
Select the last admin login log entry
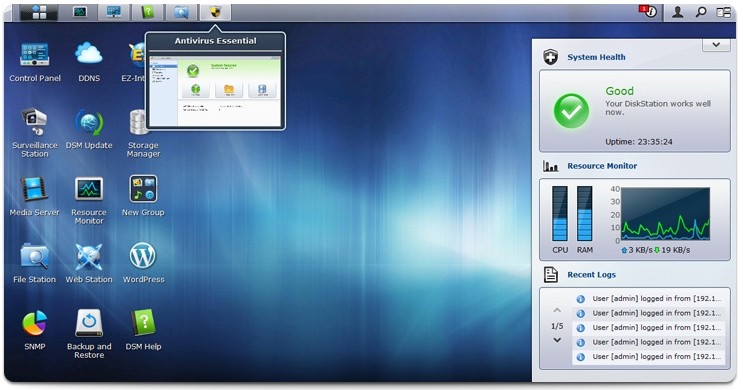(x=649, y=357)
